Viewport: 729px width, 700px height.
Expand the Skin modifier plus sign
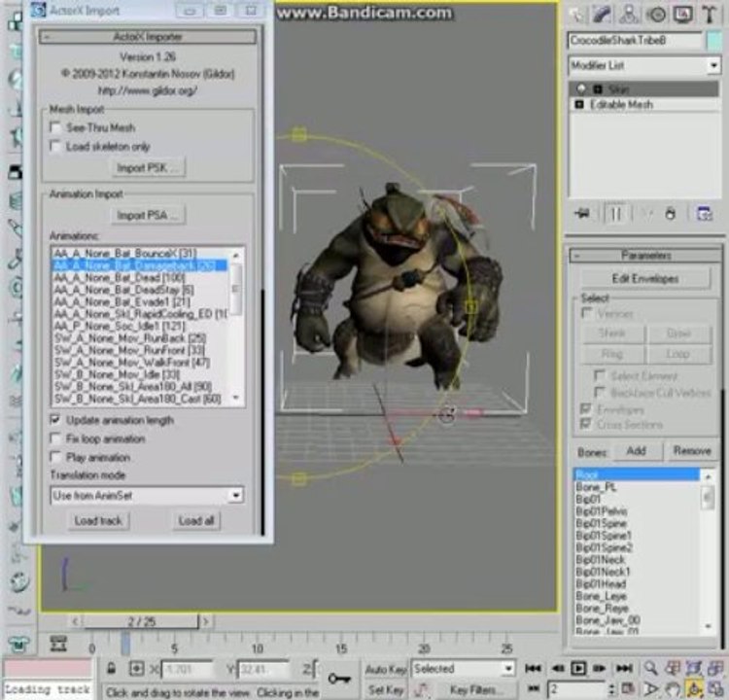click(x=598, y=88)
